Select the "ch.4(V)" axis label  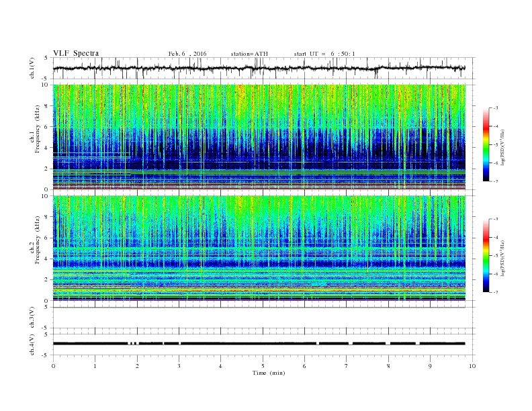point(32,345)
